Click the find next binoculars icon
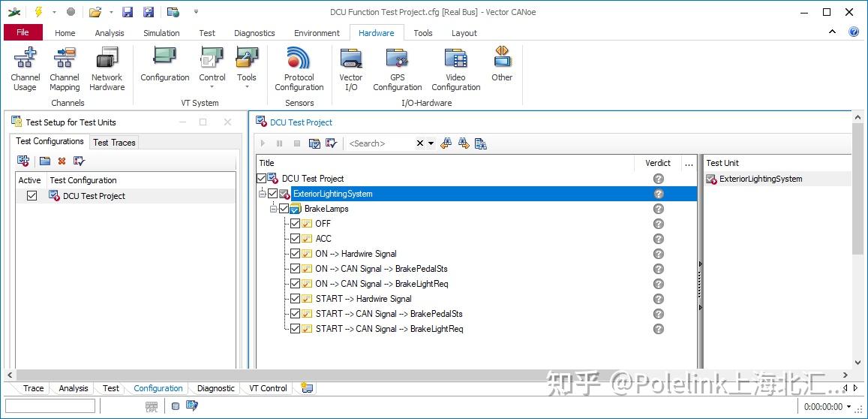Screen dimensions: 868x419 coord(464,143)
